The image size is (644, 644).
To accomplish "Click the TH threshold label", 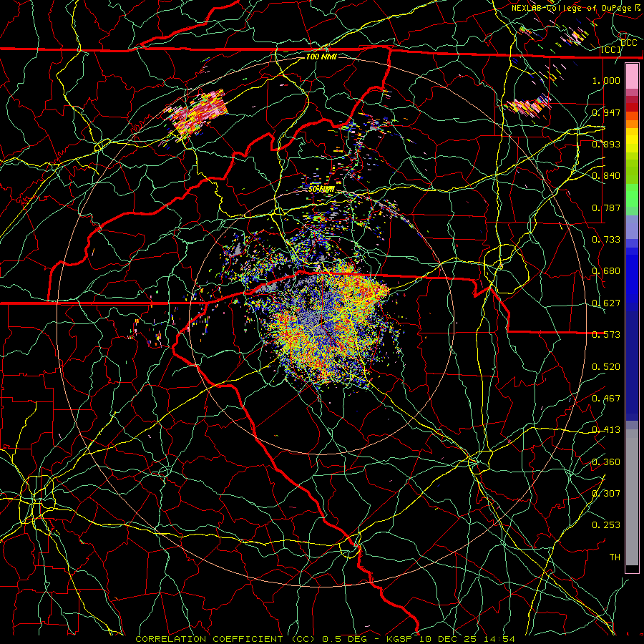I will pyautogui.click(x=615, y=557).
